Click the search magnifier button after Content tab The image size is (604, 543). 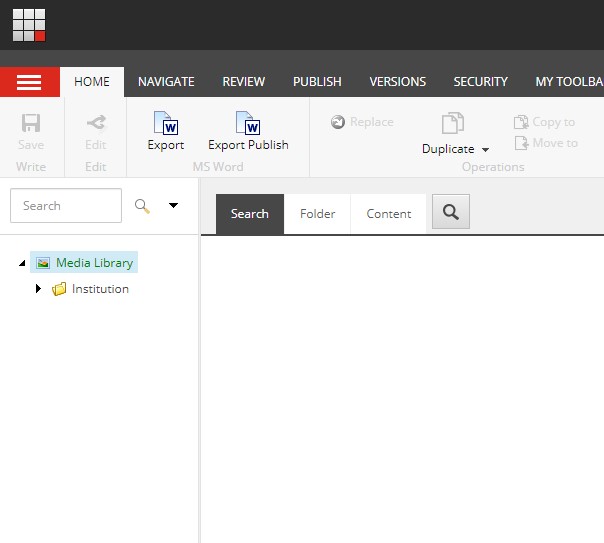451,212
